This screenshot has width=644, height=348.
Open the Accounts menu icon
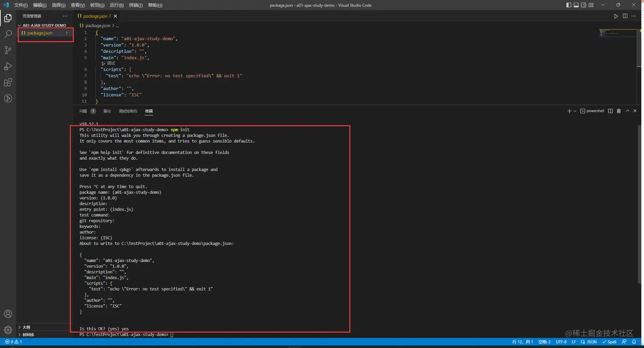(8, 314)
